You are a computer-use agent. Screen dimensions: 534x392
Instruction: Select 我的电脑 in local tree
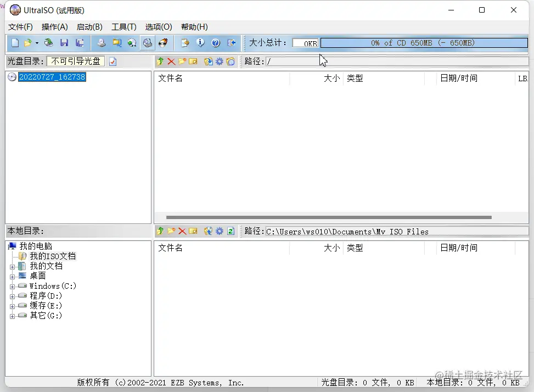tap(36, 246)
